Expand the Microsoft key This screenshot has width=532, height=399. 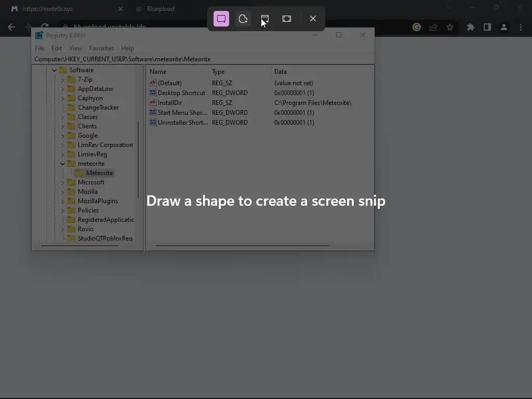62,182
